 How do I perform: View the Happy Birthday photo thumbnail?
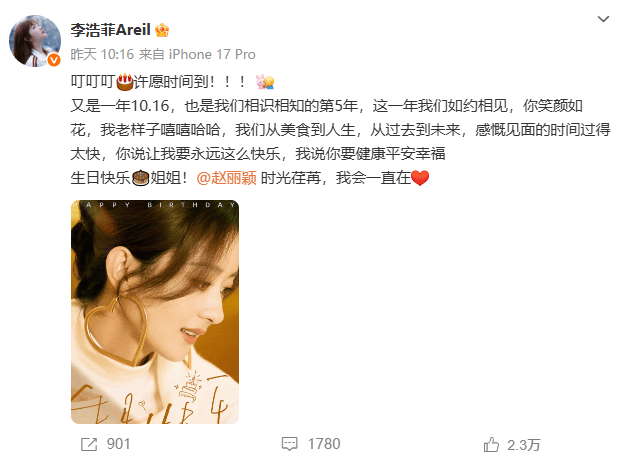155,312
